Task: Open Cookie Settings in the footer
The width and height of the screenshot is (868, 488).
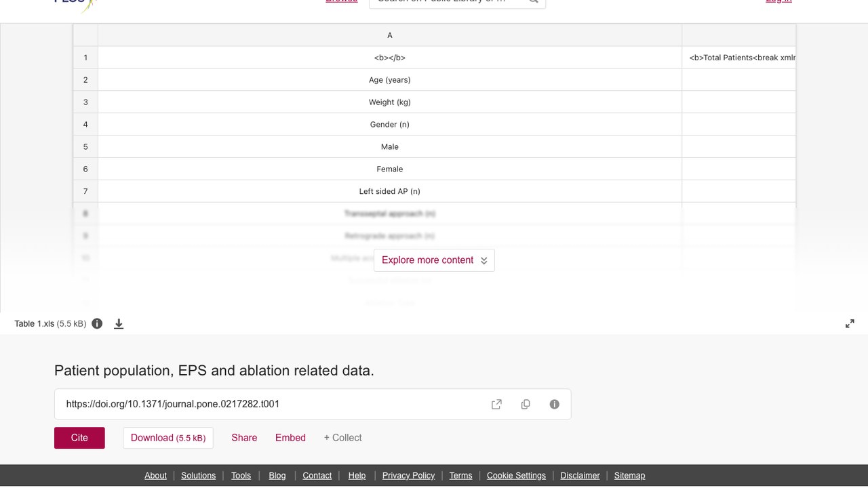Action: pos(516,476)
